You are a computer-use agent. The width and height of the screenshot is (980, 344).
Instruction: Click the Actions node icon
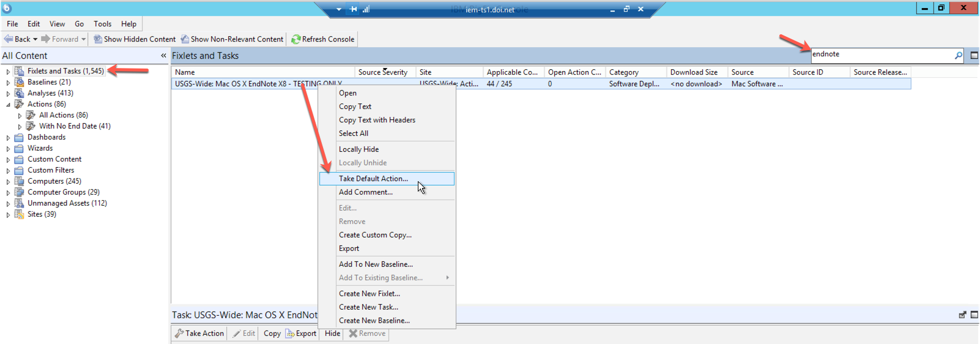coord(19,104)
